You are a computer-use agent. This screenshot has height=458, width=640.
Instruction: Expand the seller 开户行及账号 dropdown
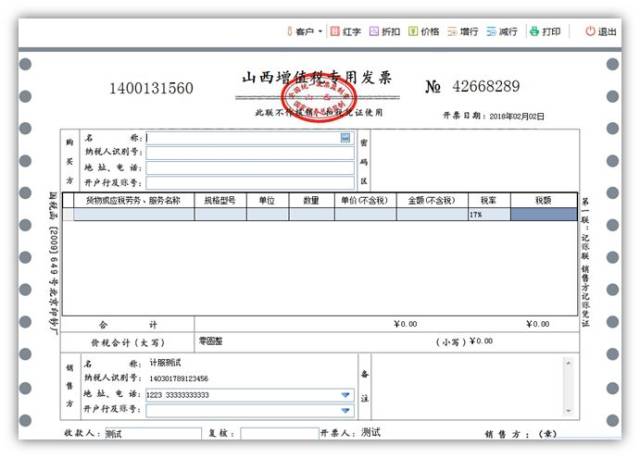tap(346, 409)
